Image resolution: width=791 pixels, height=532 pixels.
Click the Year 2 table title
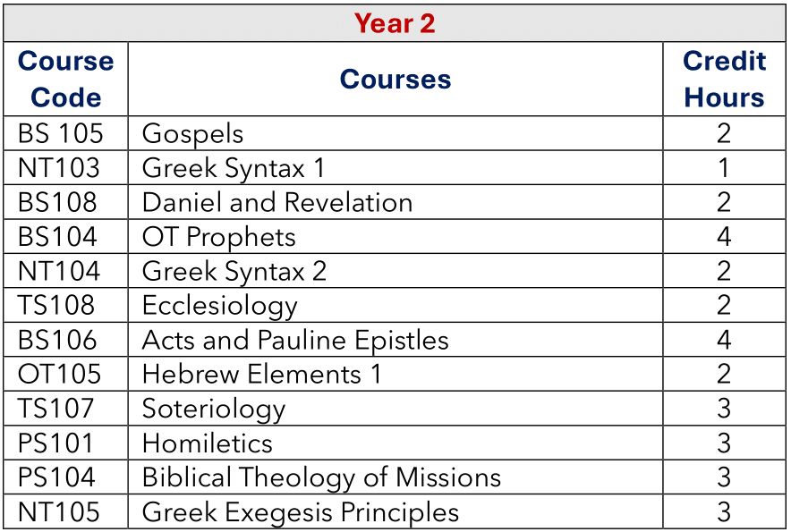pyautogui.click(x=395, y=23)
